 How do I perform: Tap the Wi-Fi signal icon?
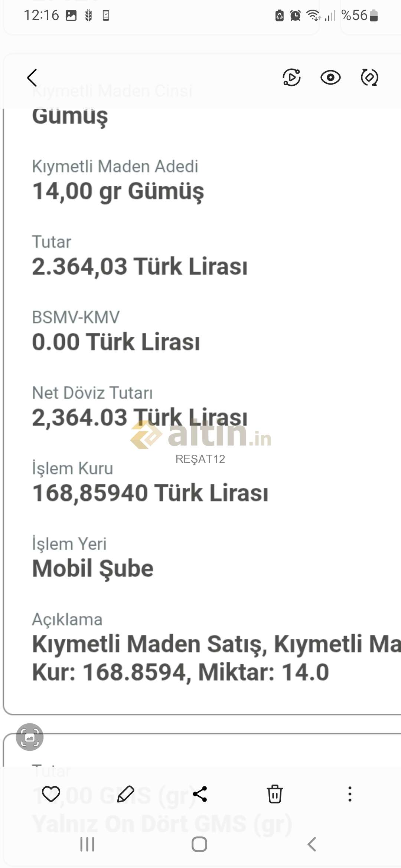pyautogui.click(x=313, y=16)
